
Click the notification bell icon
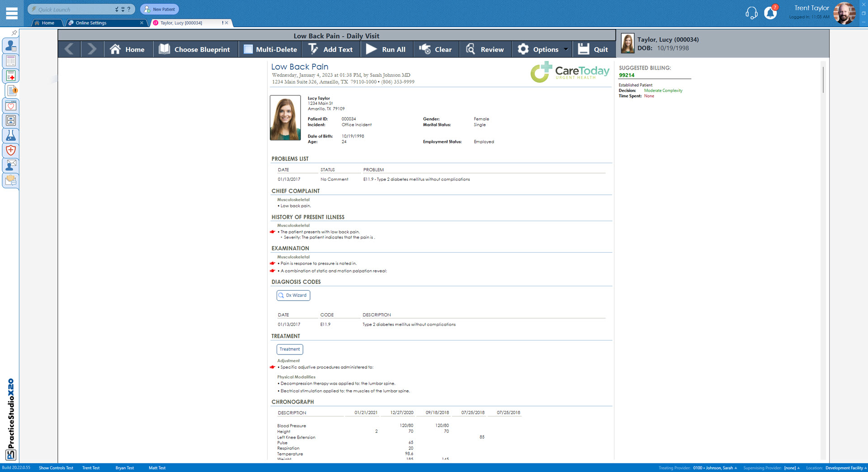[770, 13]
